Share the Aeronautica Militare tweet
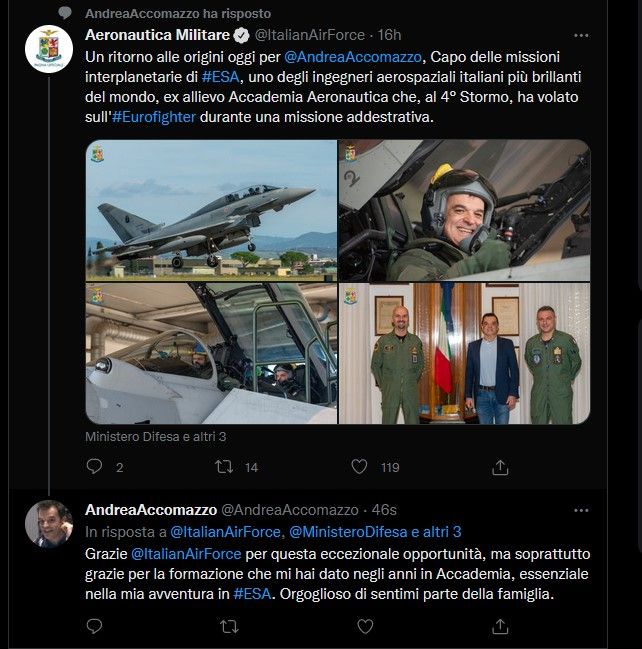642x649 pixels. click(501, 466)
